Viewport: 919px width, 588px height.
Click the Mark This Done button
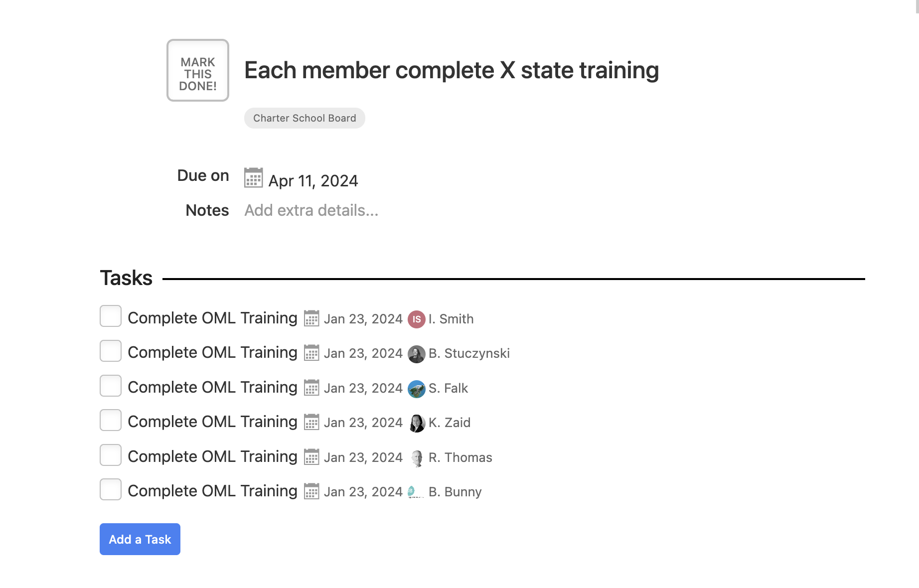click(198, 70)
